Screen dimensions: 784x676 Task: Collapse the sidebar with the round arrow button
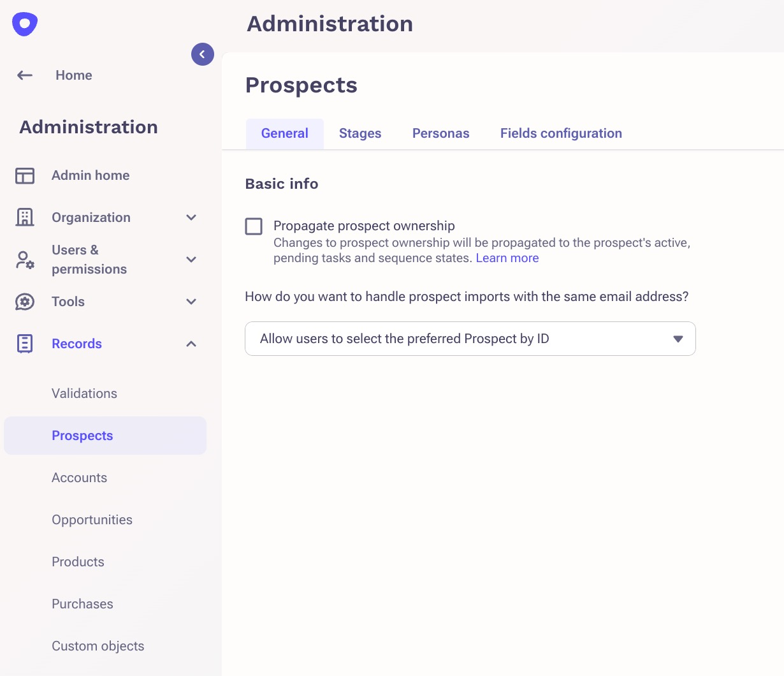pyautogui.click(x=203, y=54)
